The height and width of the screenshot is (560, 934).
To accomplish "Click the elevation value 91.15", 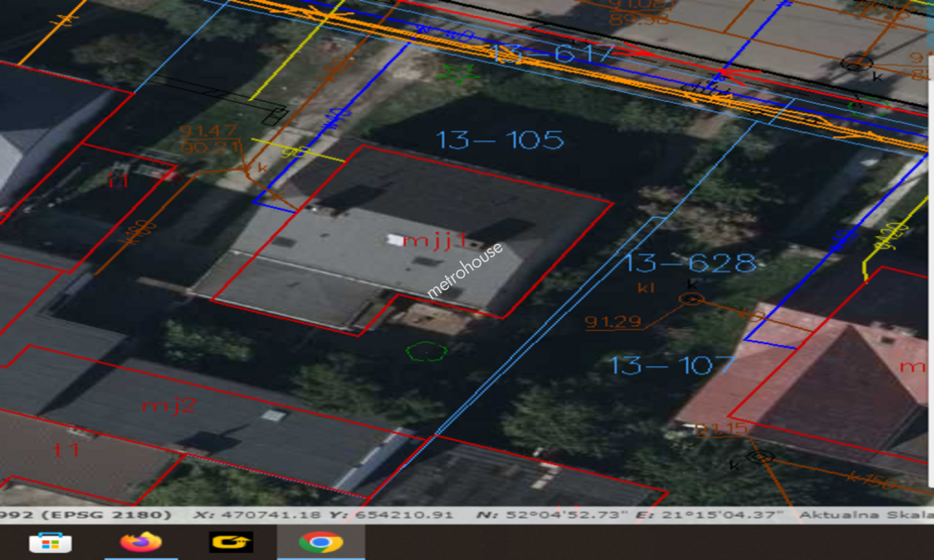I will point(721,429).
